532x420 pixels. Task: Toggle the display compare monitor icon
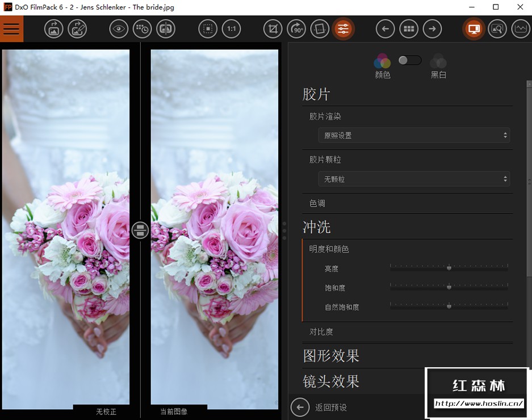pos(473,28)
